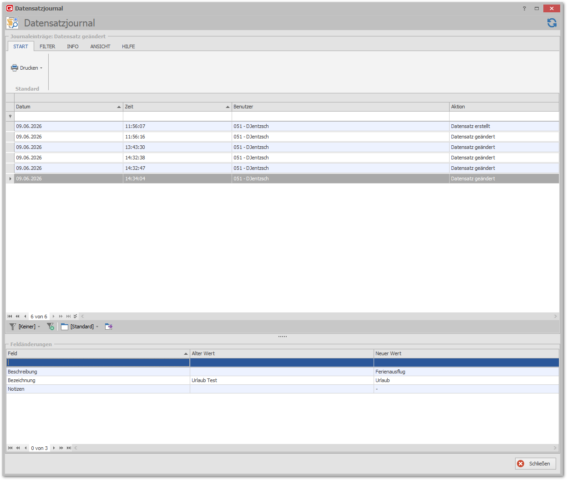
Task: Click the Bezeichnung field row
Action: point(283,380)
